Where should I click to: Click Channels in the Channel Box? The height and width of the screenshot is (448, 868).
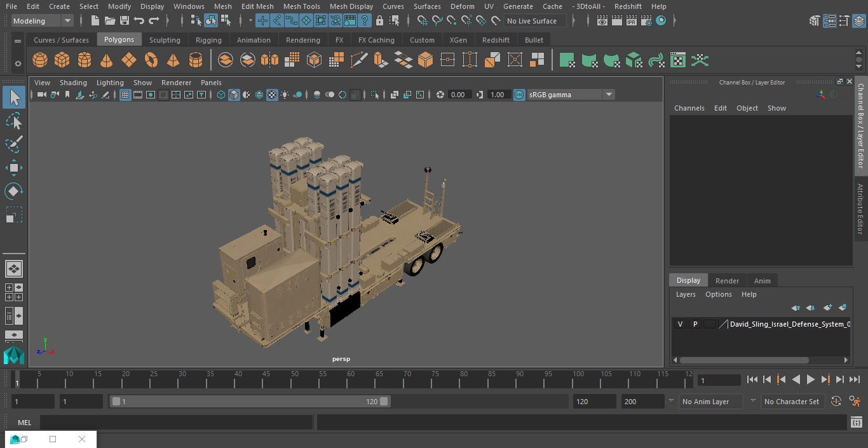689,108
